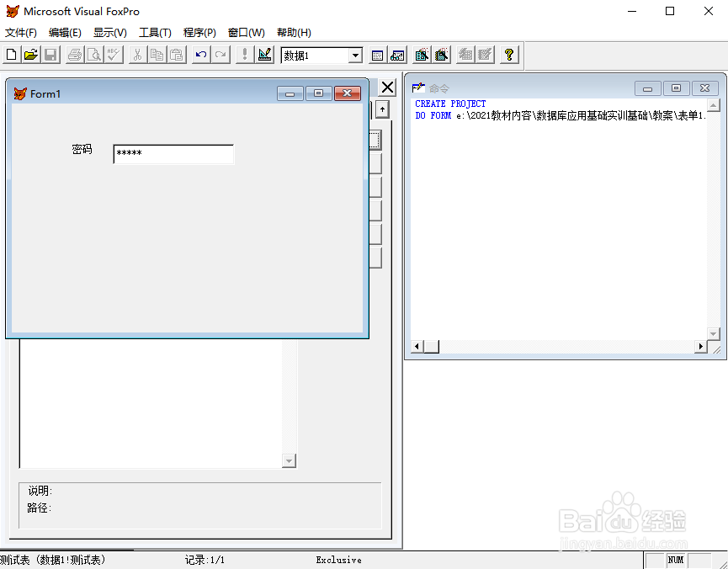Open the 帮助(H) menu
Viewport: 728px width, 569px height.
[x=294, y=33]
